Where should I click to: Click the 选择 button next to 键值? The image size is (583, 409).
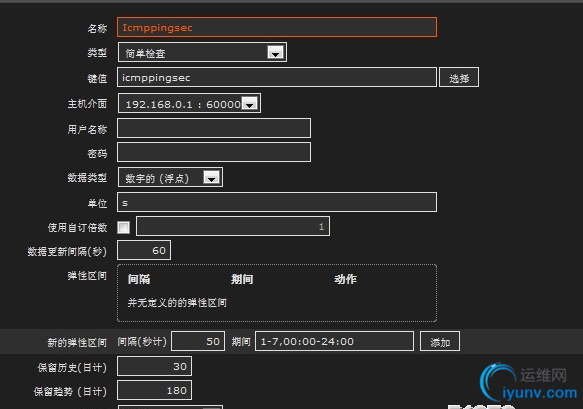point(459,77)
